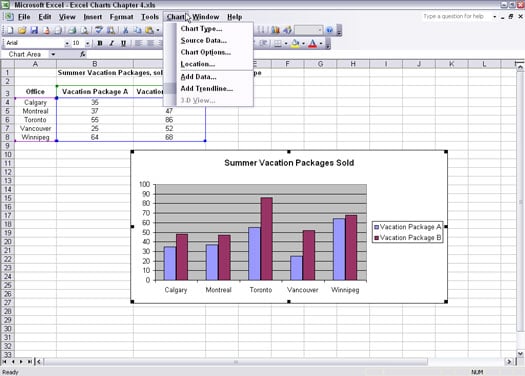Toggle Italic formatting

pyautogui.click(x=112, y=43)
